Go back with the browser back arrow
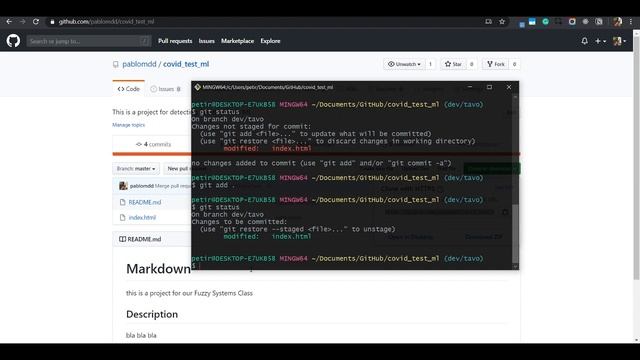Screen dimensions: 640x360 [9, 22]
